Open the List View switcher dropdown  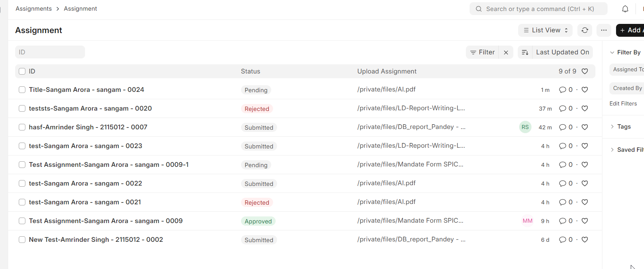[x=545, y=30]
